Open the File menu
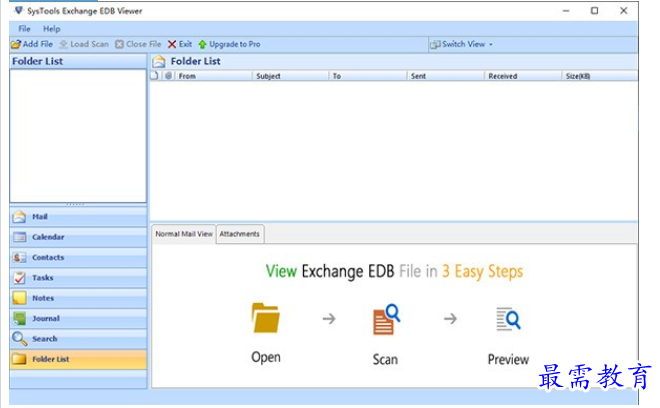Viewport: 660px width, 408px height. tap(24, 29)
